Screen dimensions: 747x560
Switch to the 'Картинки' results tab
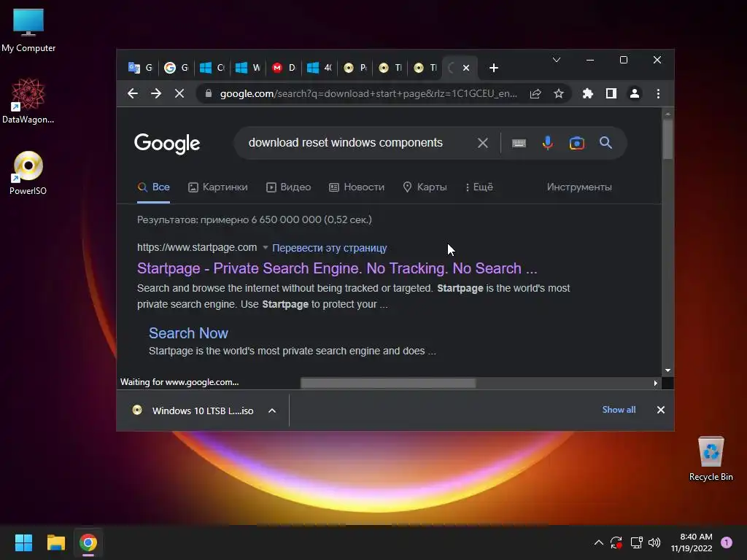click(x=217, y=187)
